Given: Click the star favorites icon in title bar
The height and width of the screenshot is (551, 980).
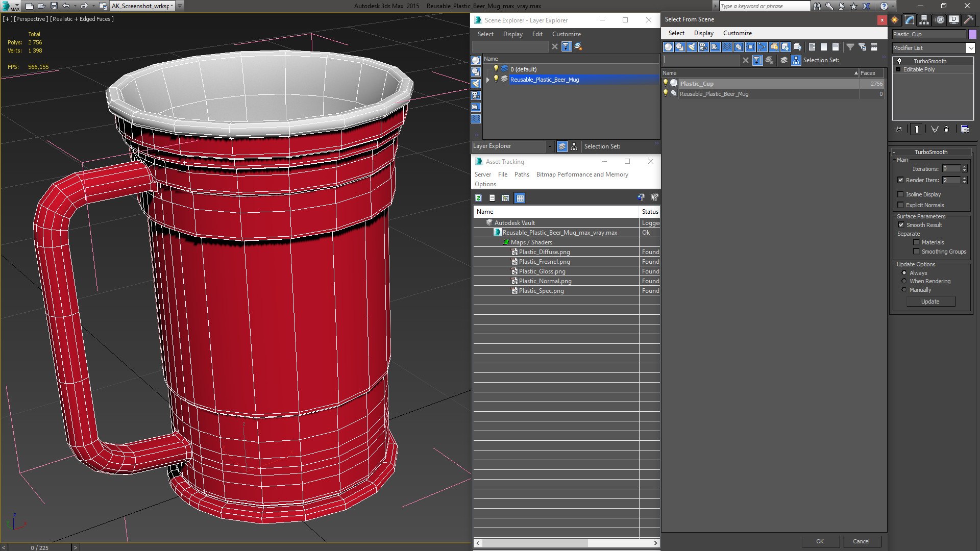Looking at the screenshot, I should 854,6.
